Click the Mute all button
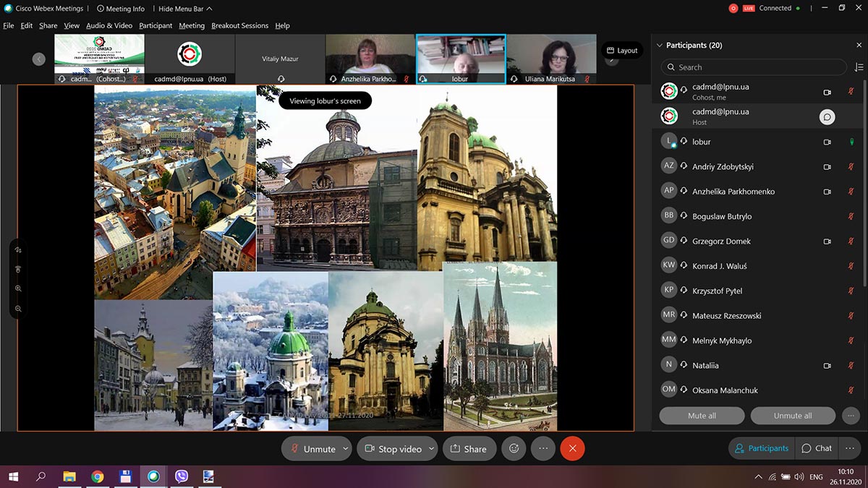868x488 pixels. tap(702, 416)
